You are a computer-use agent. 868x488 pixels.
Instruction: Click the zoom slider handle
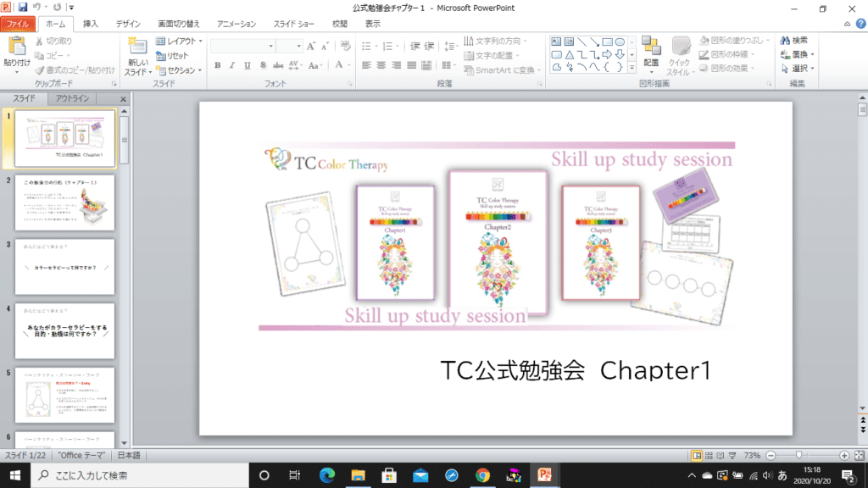798,455
